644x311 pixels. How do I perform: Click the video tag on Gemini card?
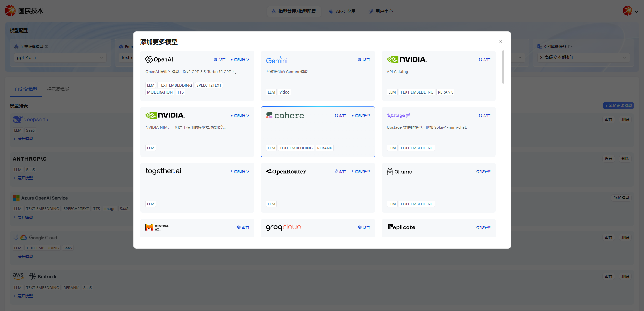(x=284, y=92)
